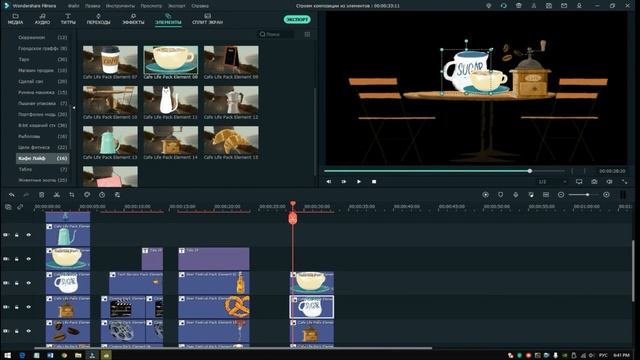Image resolution: width=640 pixels, height=360 pixels.
Task: Play the preview with the triangle button
Action: [x=359, y=182]
